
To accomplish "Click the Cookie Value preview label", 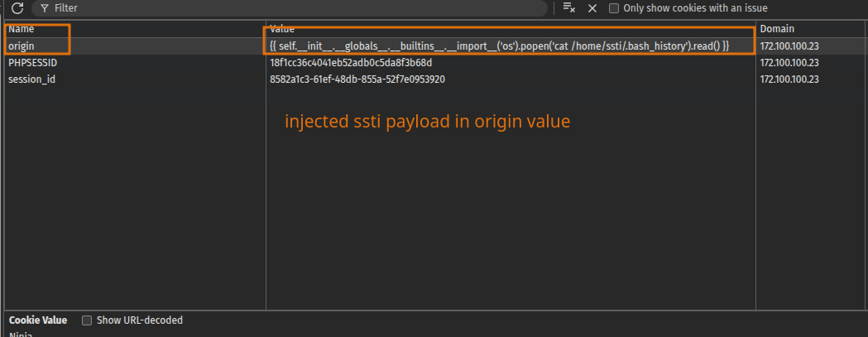I will (x=38, y=320).
